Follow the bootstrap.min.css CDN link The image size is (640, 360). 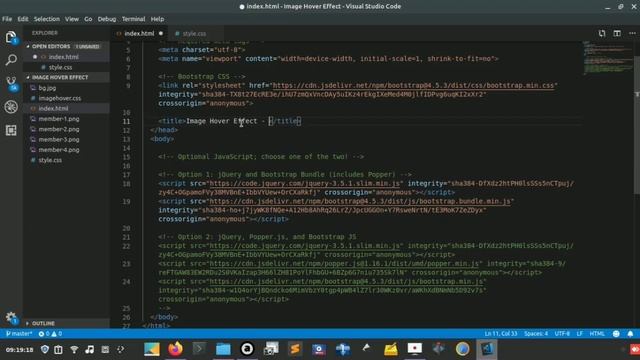[x=413, y=85]
